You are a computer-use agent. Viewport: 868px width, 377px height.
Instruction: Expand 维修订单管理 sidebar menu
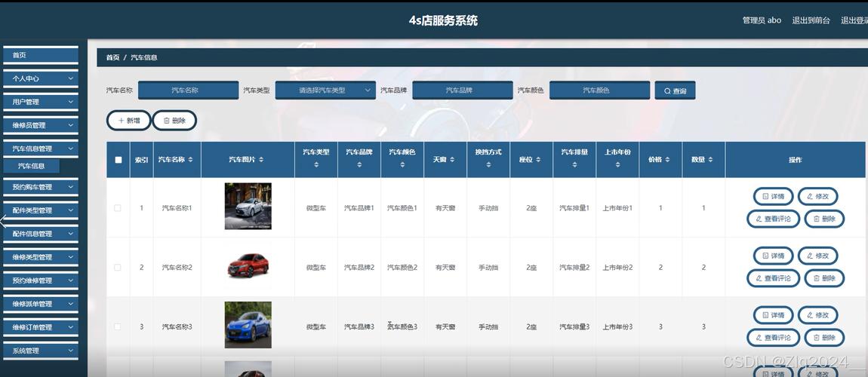click(x=41, y=327)
